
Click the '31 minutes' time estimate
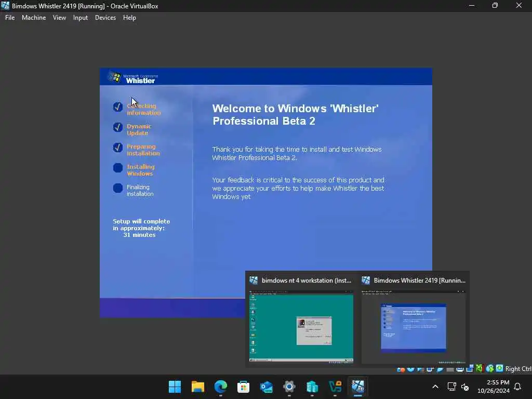pyautogui.click(x=139, y=235)
